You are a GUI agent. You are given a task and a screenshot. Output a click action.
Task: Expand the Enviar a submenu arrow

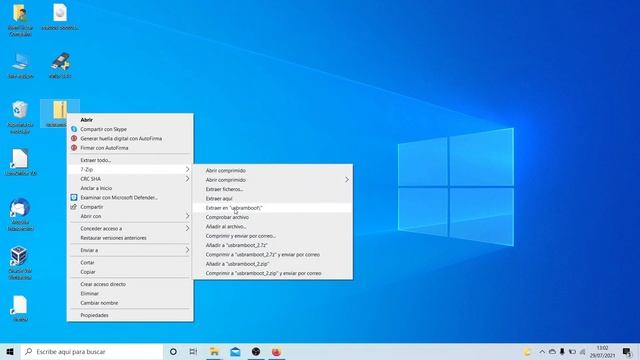[x=187, y=250]
